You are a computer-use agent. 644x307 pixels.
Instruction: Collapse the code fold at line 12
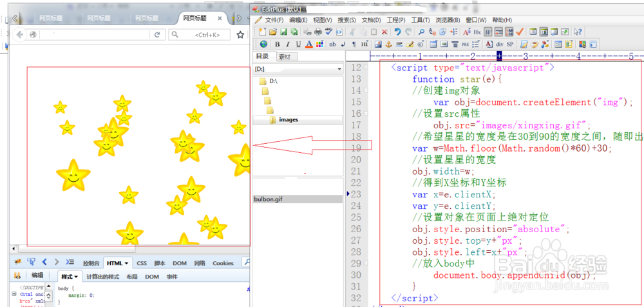365,68
